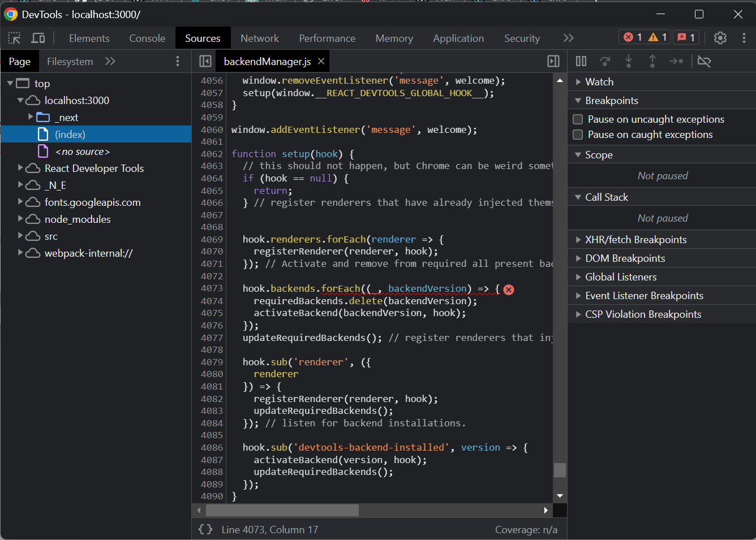The height and width of the screenshot is (540, 756).
Task: Enable Pause on caught exceptions
Action: [x=578, y=134]
